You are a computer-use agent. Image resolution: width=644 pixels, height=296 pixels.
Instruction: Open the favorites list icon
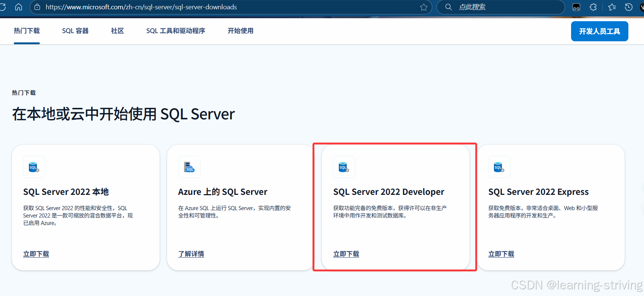pos(612,7)
